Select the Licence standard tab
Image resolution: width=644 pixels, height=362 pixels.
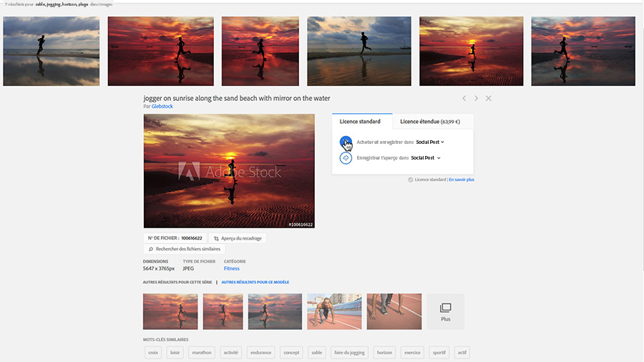pyautogui.click(x=362, y=122)
